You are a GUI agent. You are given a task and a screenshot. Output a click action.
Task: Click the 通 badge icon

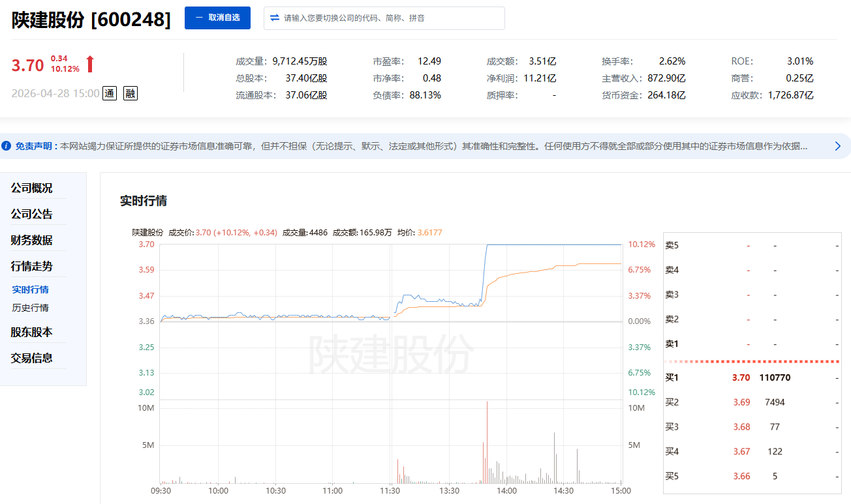[110, 93]
